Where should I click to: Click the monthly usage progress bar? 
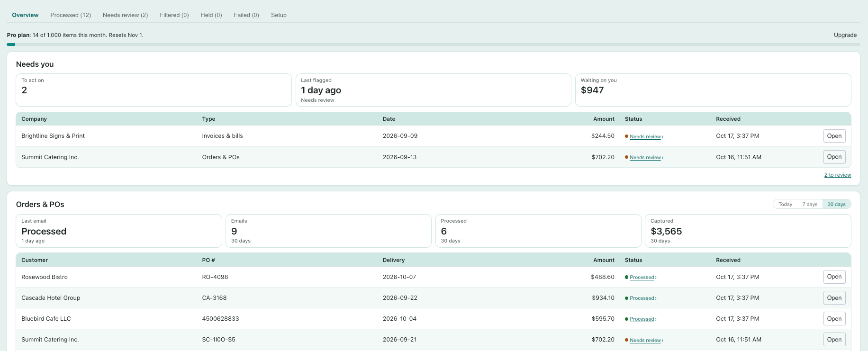click(x=434, y=45)
